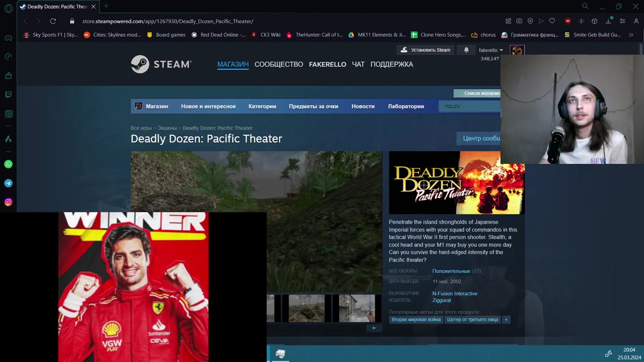Open the СООБЩЕСТВО top menu

[x=279, y=64]
